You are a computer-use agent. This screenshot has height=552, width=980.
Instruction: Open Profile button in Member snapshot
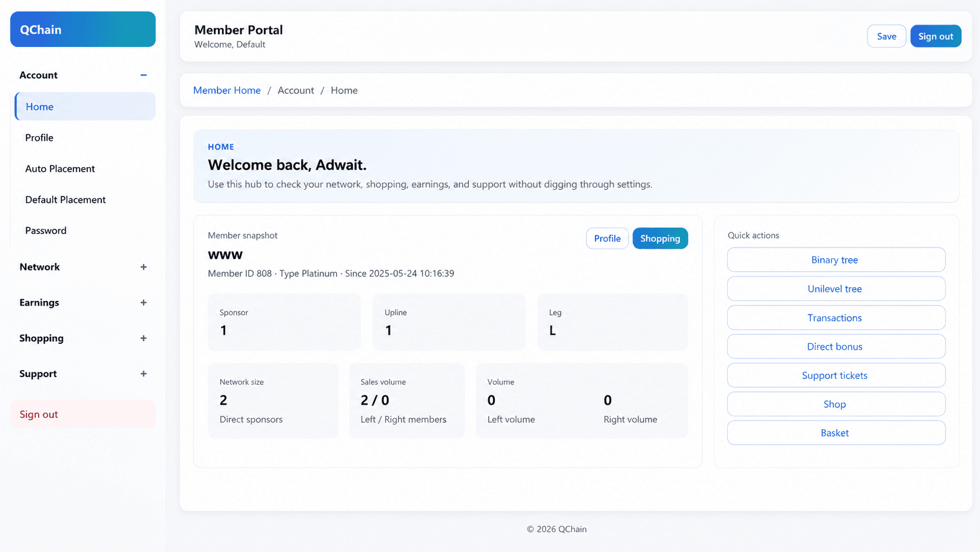(x=607, y=238)
